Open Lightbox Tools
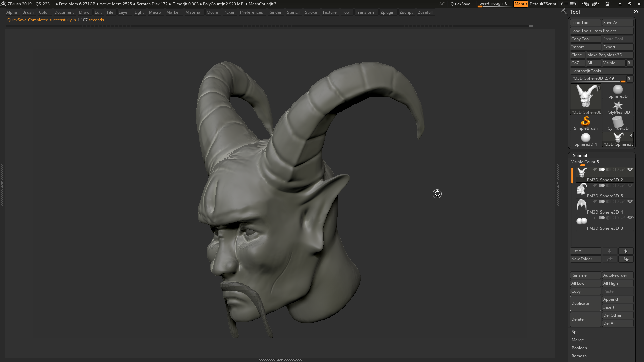The image size is (644, 362). (x=601, y=71)
